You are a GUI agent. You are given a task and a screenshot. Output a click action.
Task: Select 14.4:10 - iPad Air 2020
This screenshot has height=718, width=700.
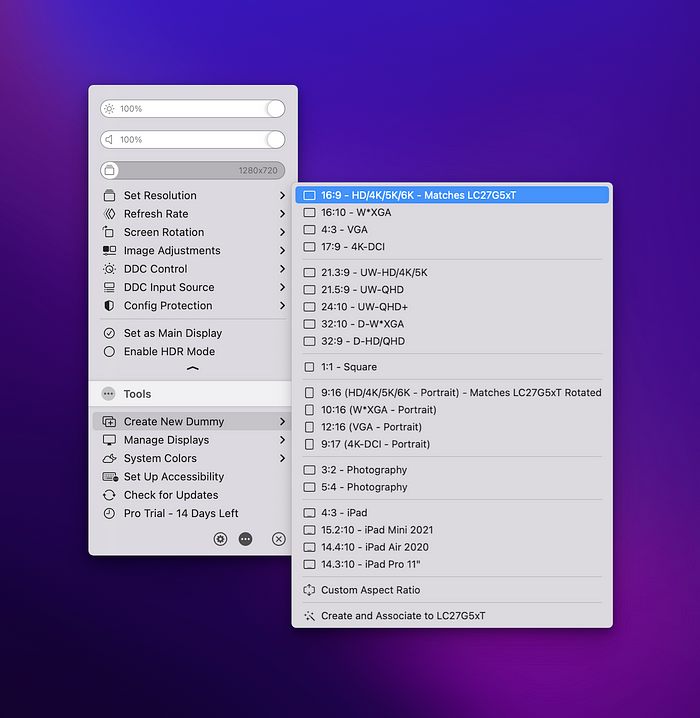[x=452, y=547]
